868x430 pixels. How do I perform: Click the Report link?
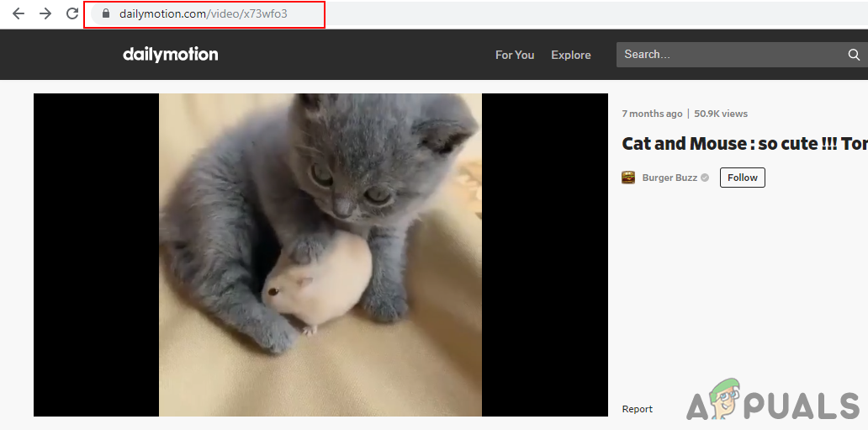[638, 409]
